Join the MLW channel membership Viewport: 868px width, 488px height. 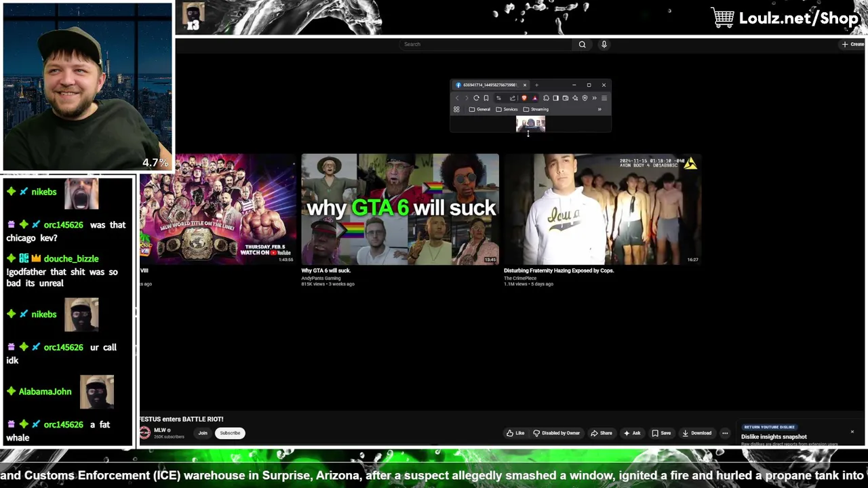(x=203, y=433)
